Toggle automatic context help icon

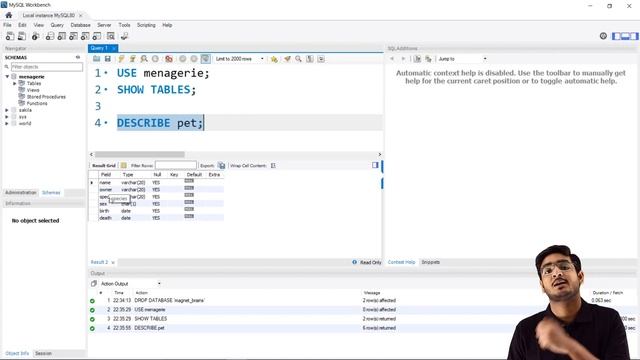[417, 59]
